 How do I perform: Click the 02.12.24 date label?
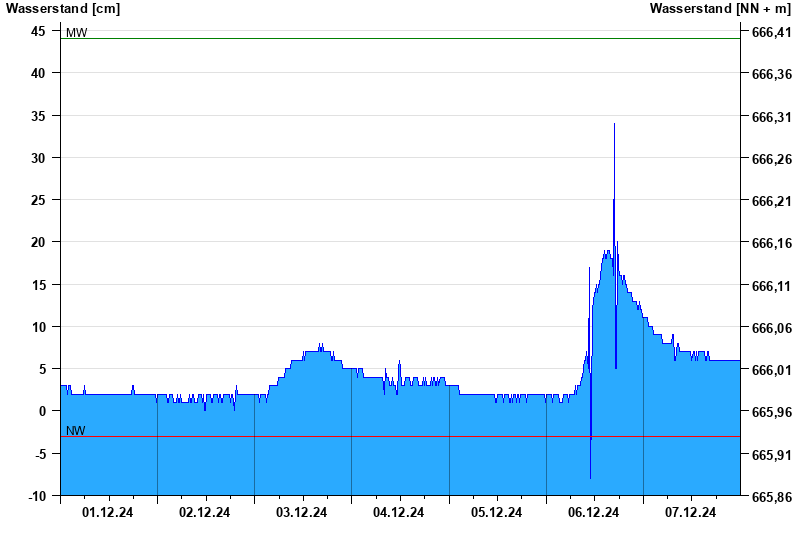tap(205, 513)
